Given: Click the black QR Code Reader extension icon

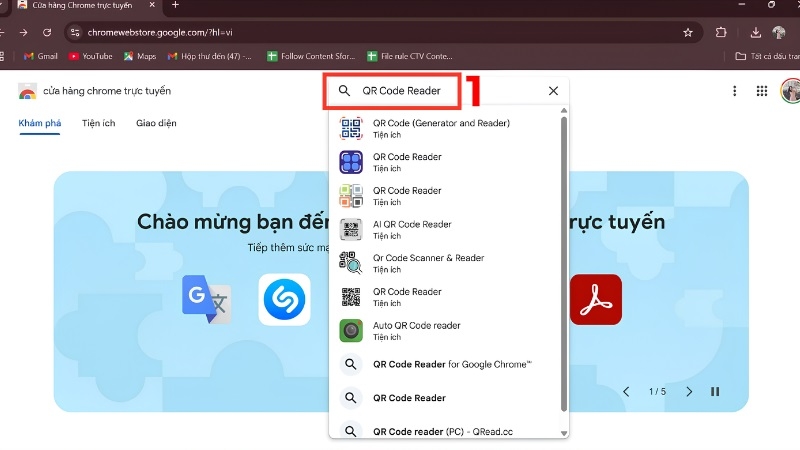Looking at the screenshot, I should (351, 297).
